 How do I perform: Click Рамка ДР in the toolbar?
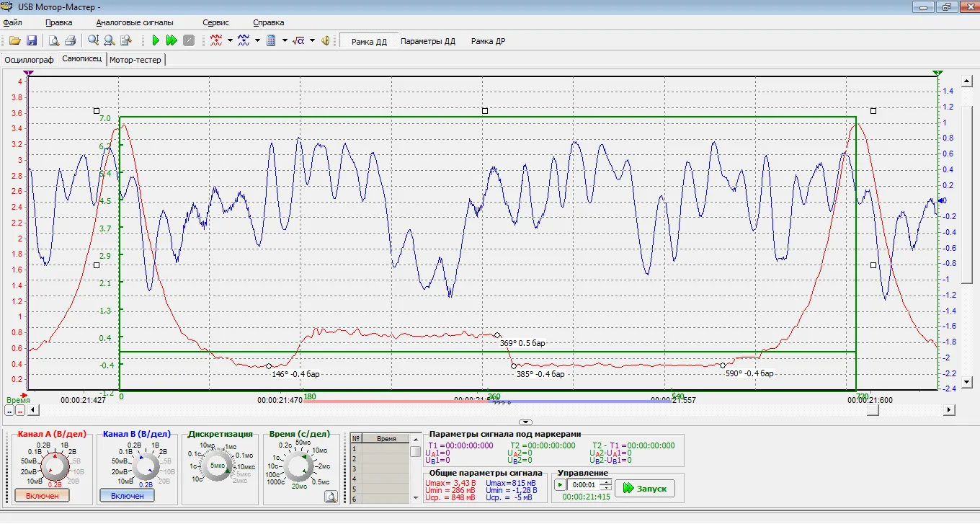click(488, 41)
